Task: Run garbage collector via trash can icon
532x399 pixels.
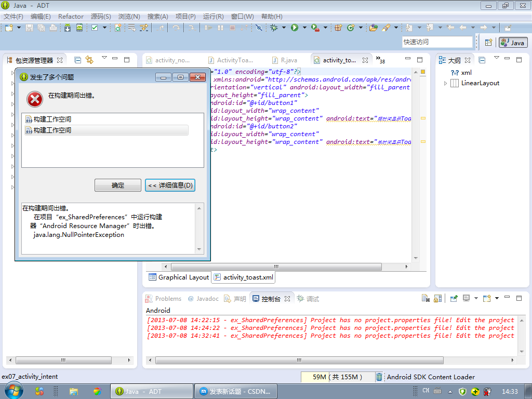Action: coord(379,377)
